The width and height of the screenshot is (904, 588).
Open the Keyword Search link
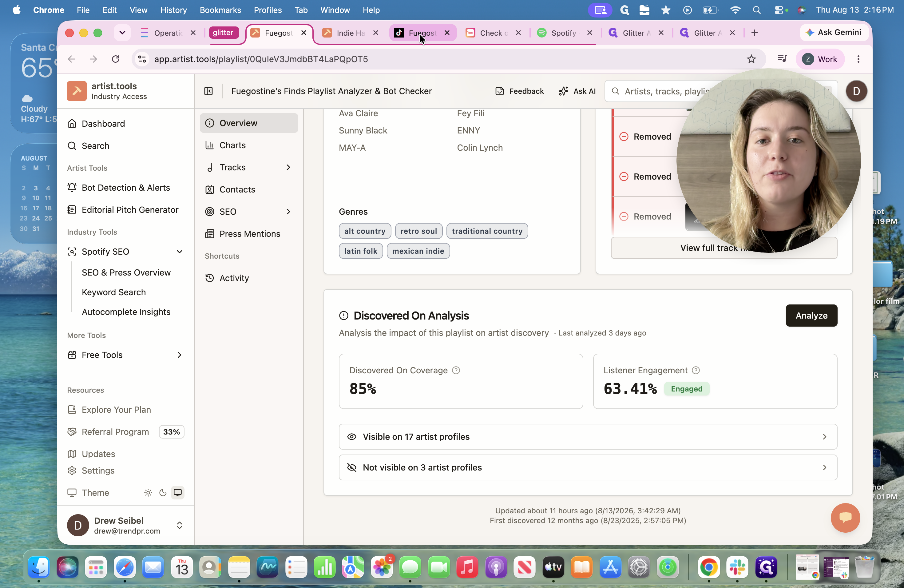[114, 292]
